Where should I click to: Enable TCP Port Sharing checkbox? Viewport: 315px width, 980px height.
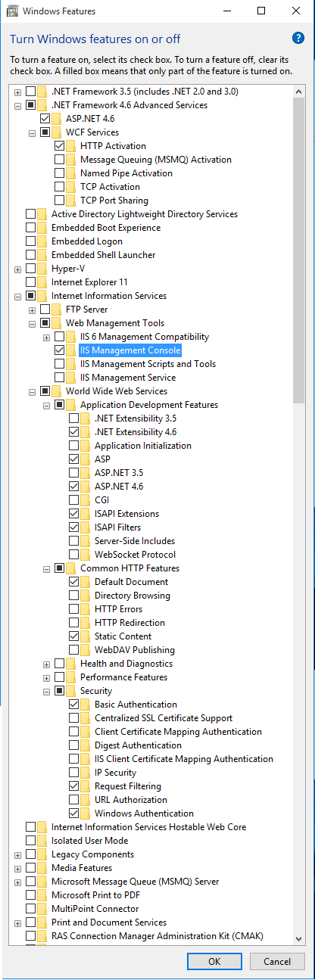59,201
